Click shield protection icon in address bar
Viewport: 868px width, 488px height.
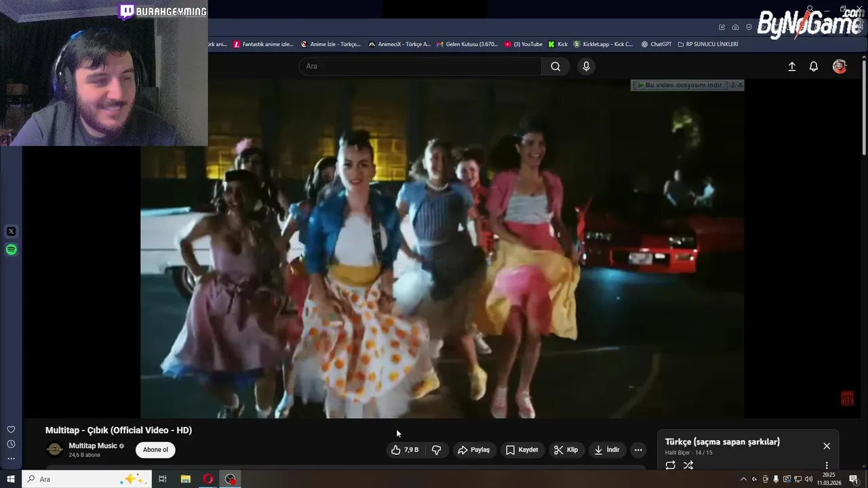749,27
